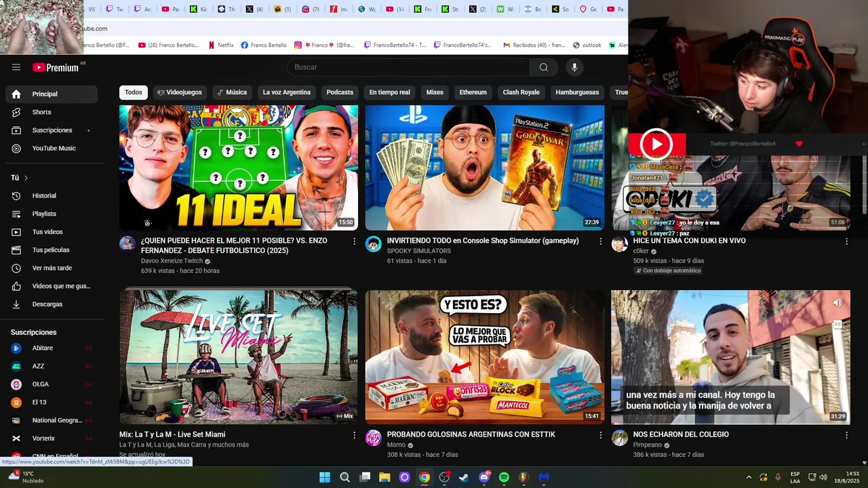This screenshot has width=868, height=488.
Task: Select the Todos filter chip
Action: pyautogui.click(x=134, y=92)
